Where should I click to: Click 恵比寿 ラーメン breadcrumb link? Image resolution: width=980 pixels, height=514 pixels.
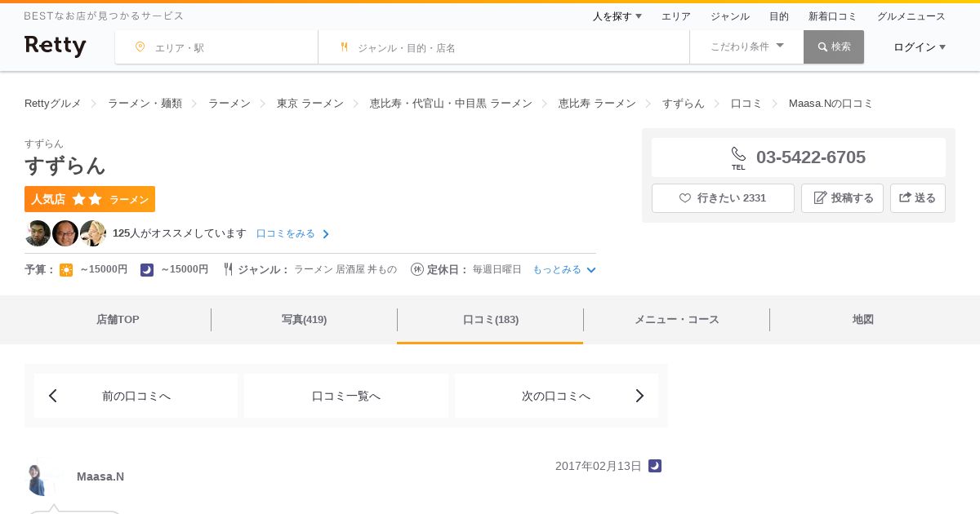[597, 104]
